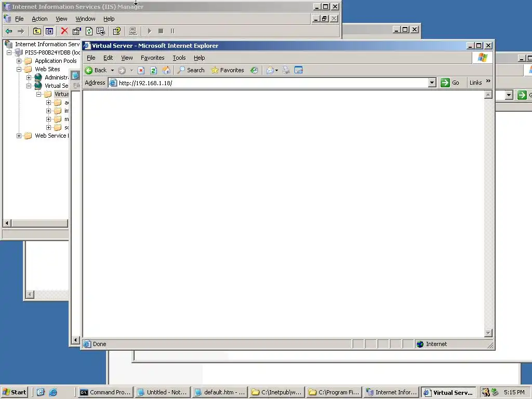Open IE View menu
The image size is (532, 399).
tap(127, 58)
